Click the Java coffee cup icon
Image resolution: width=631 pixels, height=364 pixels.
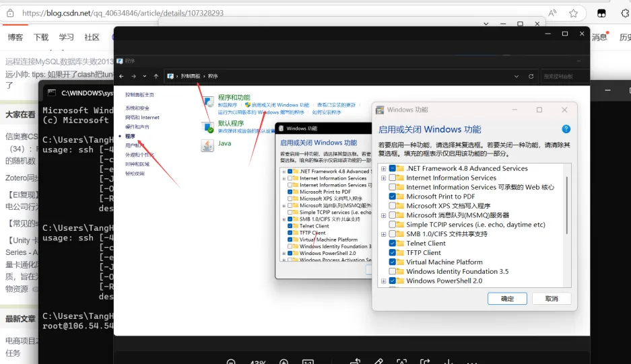pyautogui.click(x=207, y=145)
